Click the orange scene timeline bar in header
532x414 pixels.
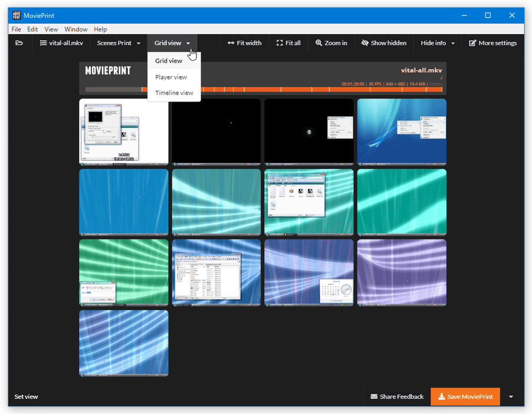point(264,90)
